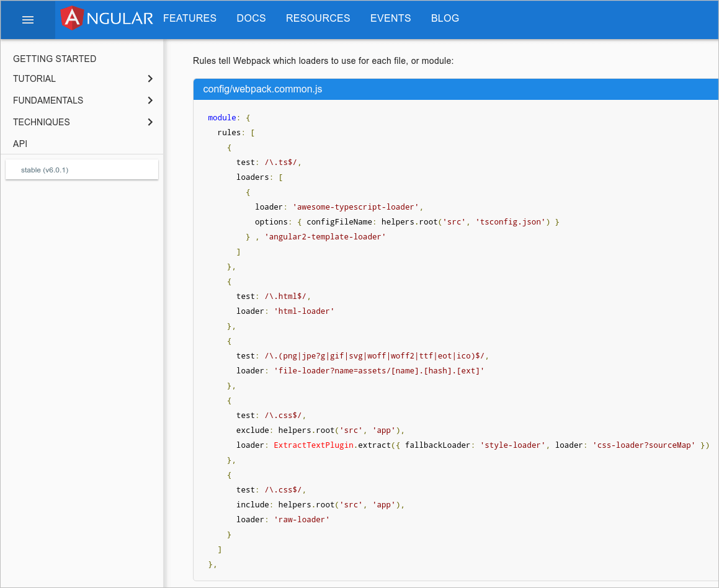Click ExtractTextPlugin in the code

314,445
